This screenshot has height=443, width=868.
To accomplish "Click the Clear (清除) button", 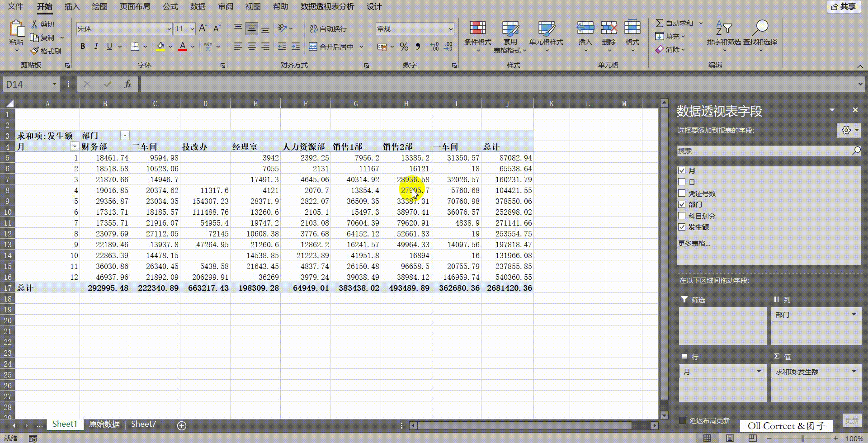I will click(670, 49).
